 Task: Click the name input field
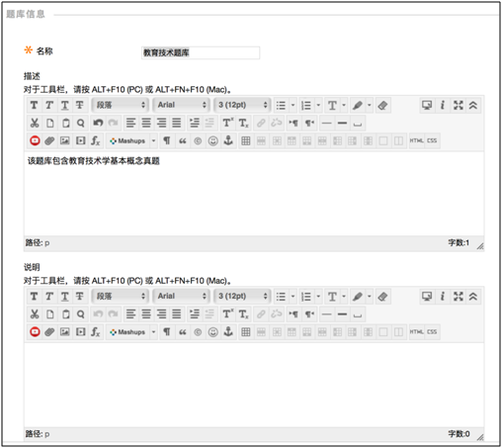point(201,52)
